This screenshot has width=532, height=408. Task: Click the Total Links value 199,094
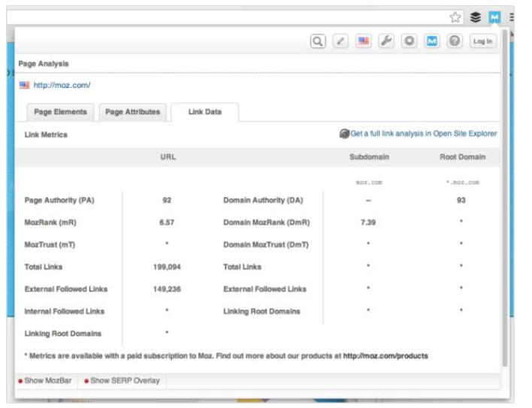(x=167, y=267)
